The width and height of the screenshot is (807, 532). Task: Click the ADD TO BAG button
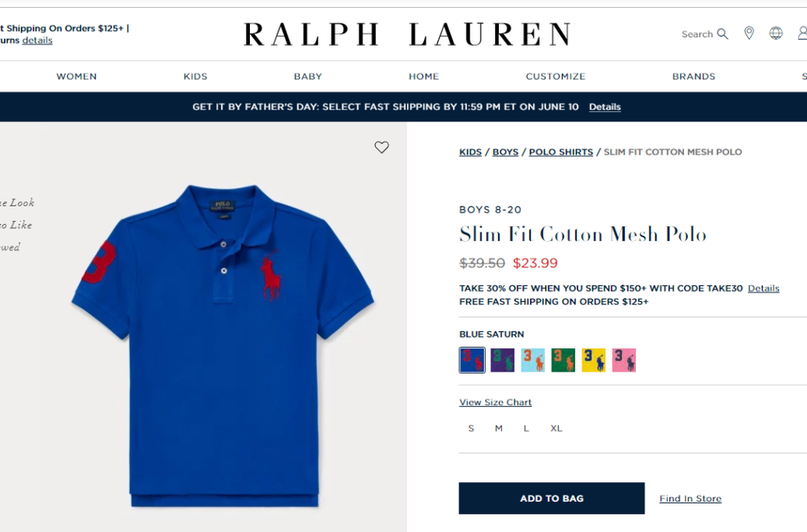(x=552, y=498)
